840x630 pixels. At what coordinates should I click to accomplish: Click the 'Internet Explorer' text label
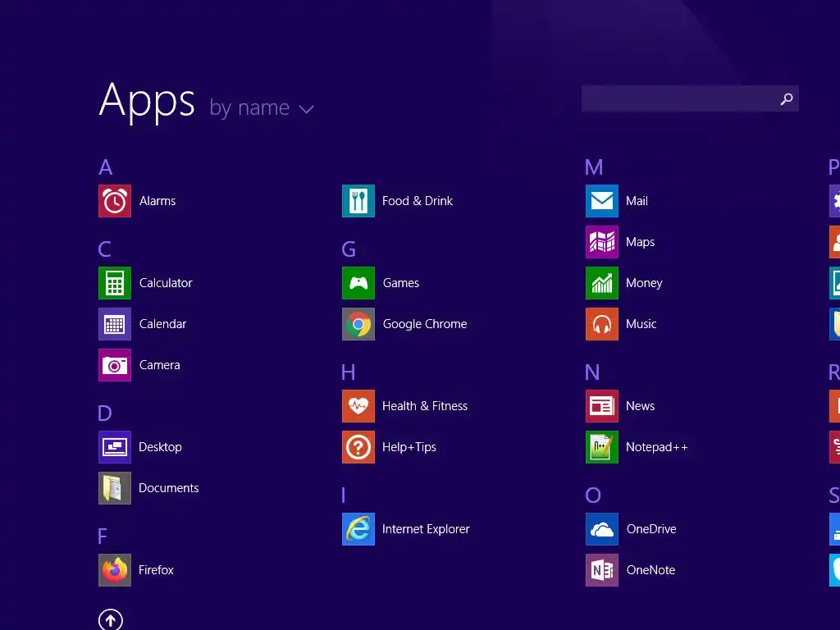pyautogui.click(x=426, y=529)
